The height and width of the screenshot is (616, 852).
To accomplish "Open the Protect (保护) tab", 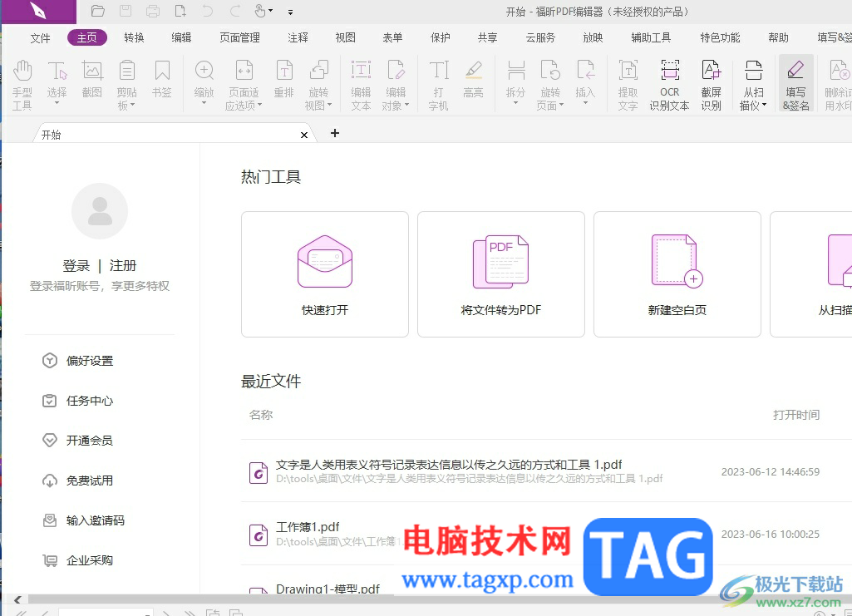I will (x=440, y=37).
